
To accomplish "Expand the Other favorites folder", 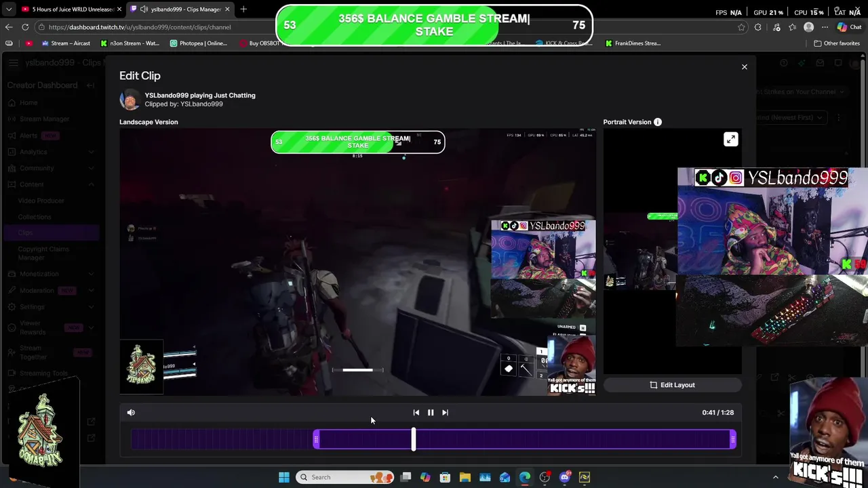I will click(x=837, y=43).
